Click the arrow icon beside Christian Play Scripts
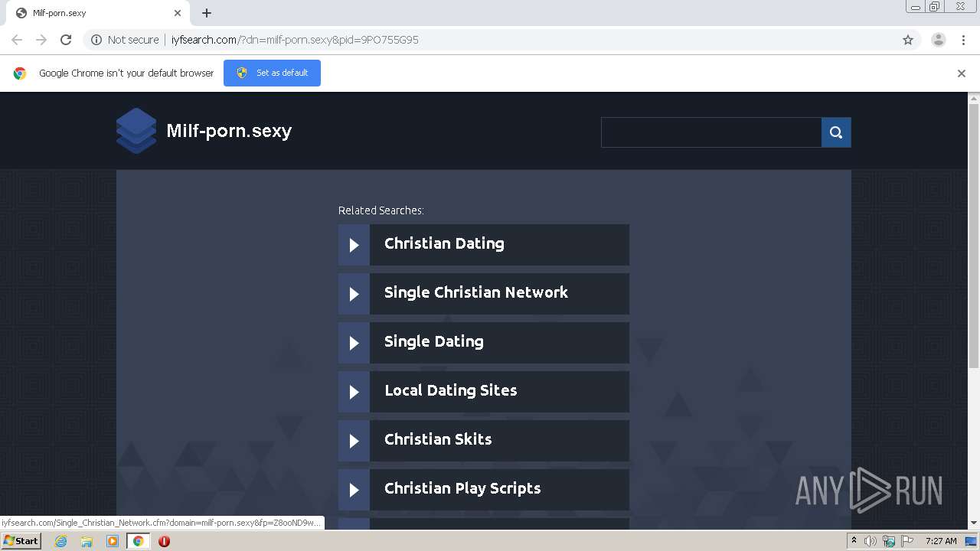This screenshot has width=980, height=551. tap(354, 490)
